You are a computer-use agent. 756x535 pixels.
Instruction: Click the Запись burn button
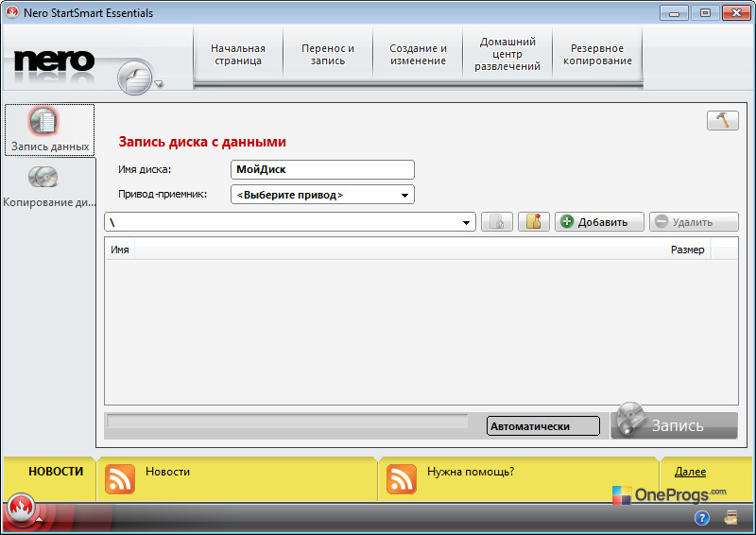coord(675,425)
